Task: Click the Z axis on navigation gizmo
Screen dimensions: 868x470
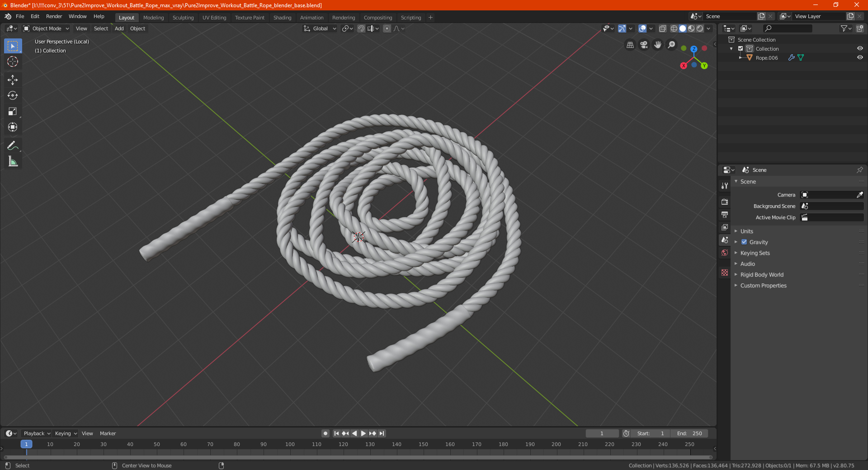Action: coord(693,49)
